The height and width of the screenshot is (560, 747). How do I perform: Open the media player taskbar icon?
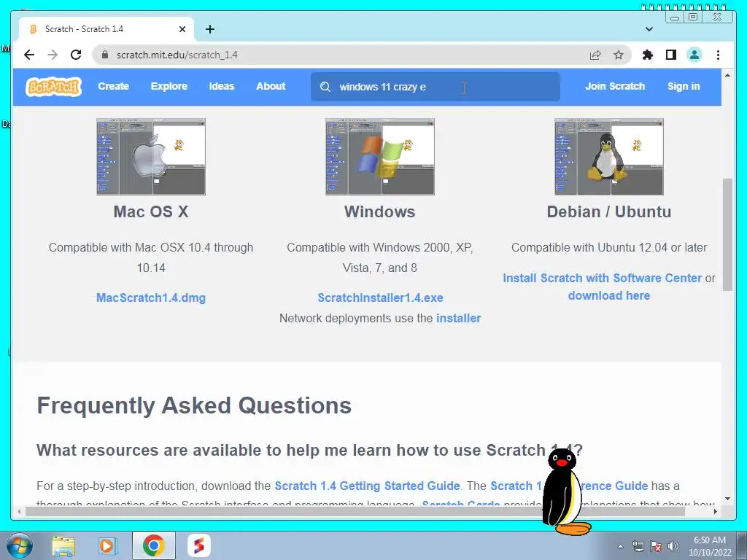pos(107,545)
